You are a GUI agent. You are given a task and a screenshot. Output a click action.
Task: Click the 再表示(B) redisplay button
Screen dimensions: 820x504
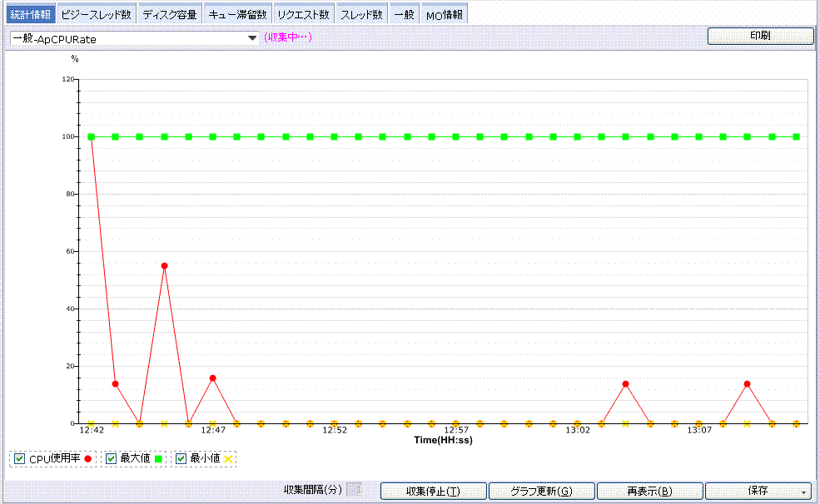click(x=649, y=492)
